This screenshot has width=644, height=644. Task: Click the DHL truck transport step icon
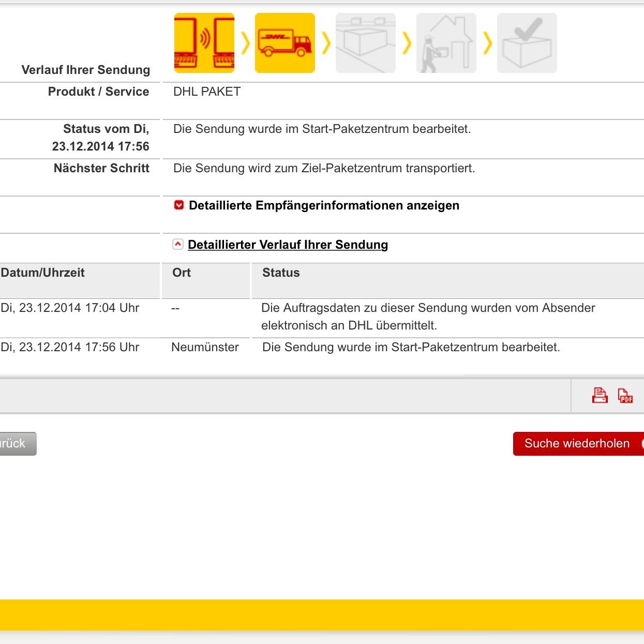click(284, 43)
